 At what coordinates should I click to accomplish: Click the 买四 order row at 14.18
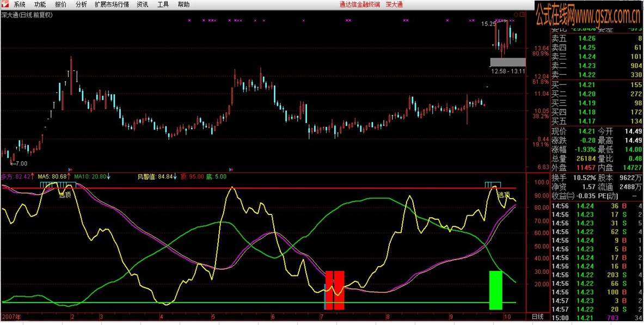click(596, 112)
